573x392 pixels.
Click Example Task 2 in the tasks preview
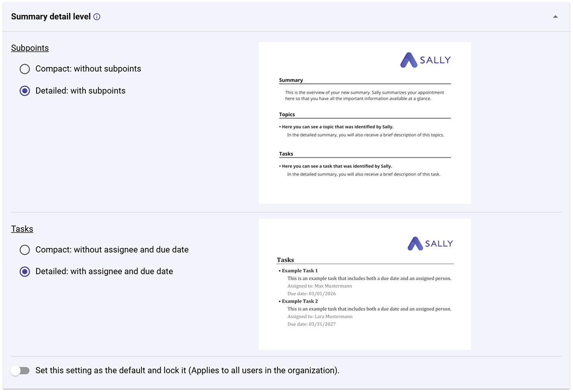(300, 301)
